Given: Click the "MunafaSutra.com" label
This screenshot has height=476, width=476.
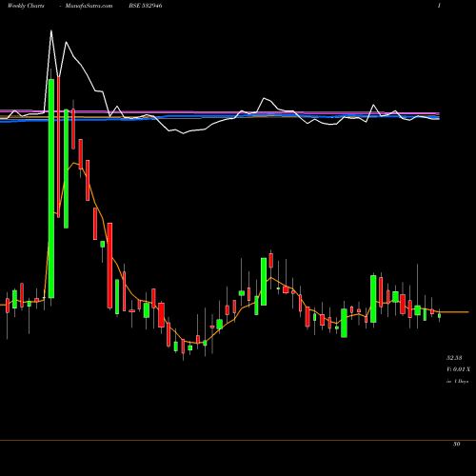Looking at the screenshot, I should tap(89, 6).
